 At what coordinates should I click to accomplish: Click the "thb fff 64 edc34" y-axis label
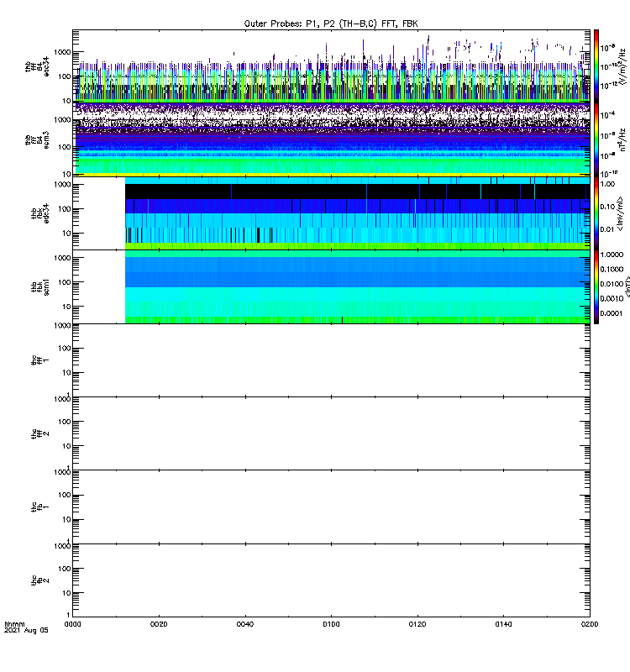click(x=37, y=66)
